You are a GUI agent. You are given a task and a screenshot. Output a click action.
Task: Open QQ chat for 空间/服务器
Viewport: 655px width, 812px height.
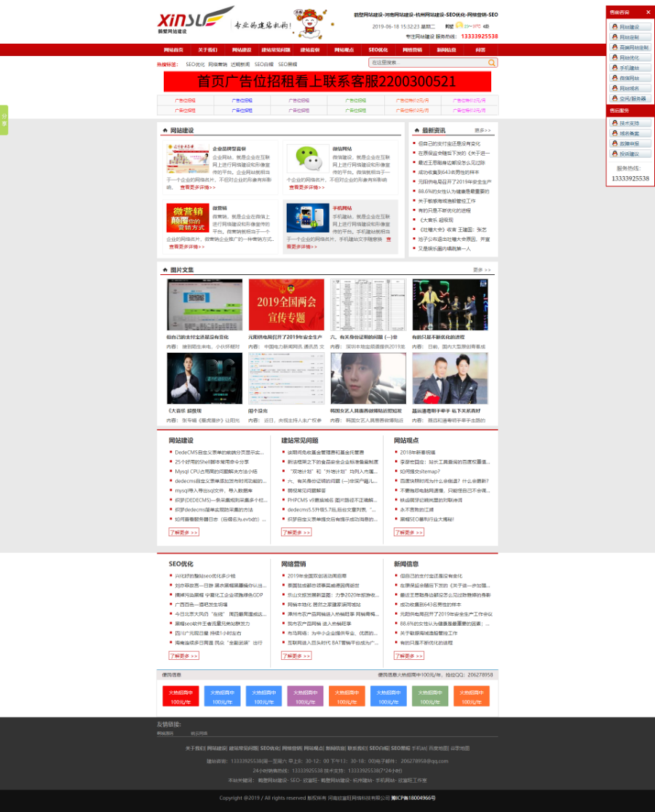(x=630, y=98)
